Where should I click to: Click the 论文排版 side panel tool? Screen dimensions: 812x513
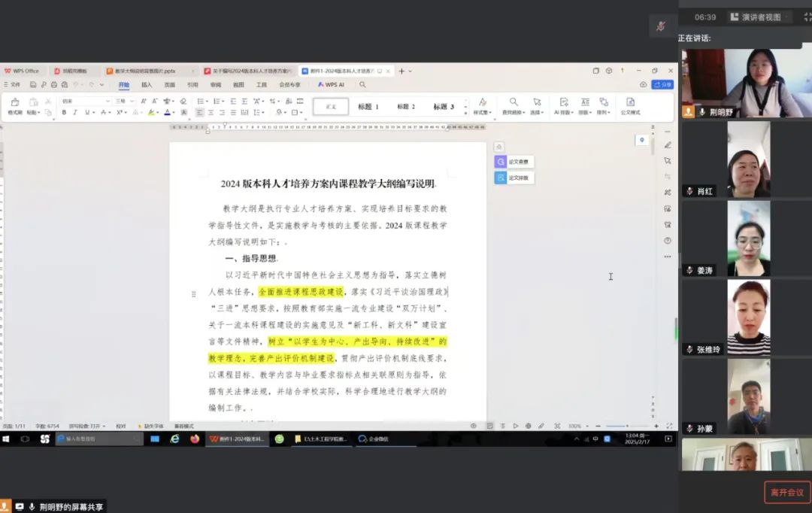[x=514, y=178]
